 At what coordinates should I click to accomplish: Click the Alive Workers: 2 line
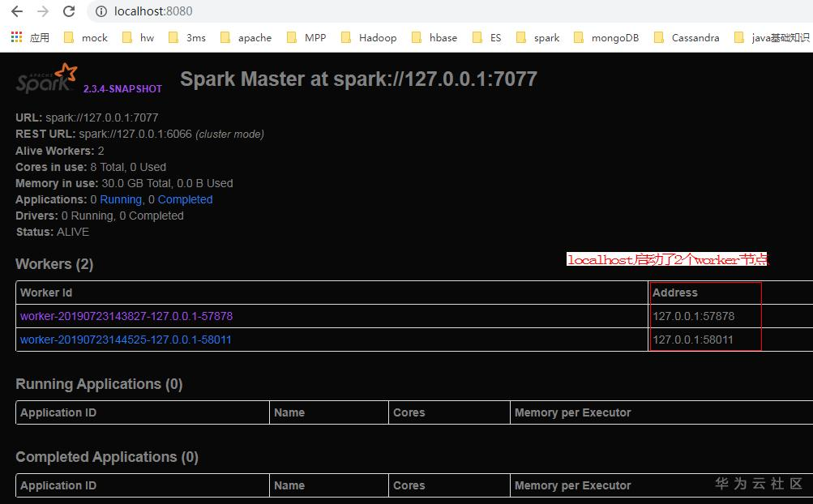tap(60, 151)
